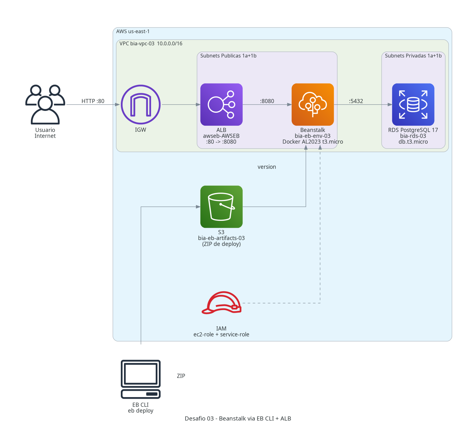Click the Subnets Publicas 1a+1b heading

[228, 56]
